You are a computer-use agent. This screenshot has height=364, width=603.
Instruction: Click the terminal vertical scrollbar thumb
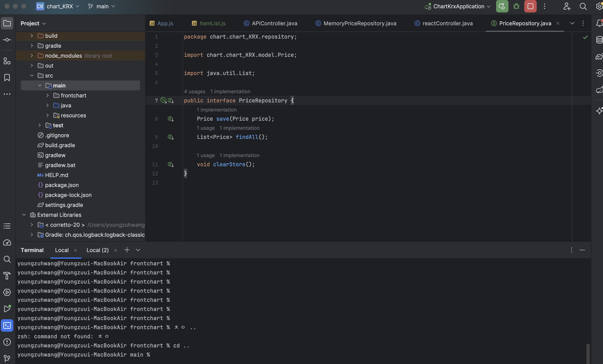(x=588, y=353)
